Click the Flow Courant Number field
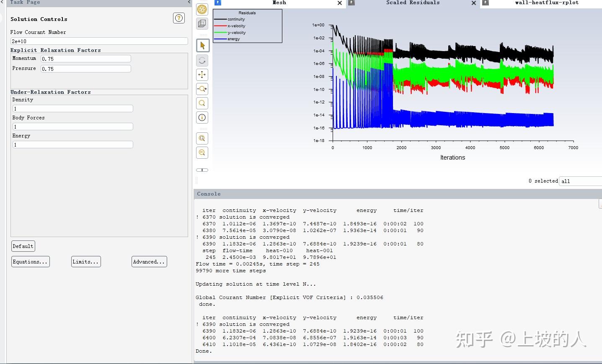This screenshot has height=364, width=602. [99, 41]
